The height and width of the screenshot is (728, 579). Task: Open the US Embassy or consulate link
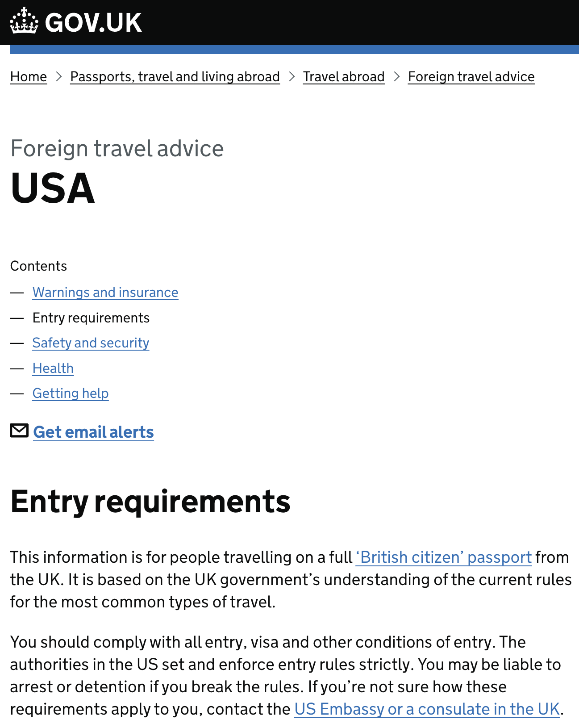[x=427, y=709]
